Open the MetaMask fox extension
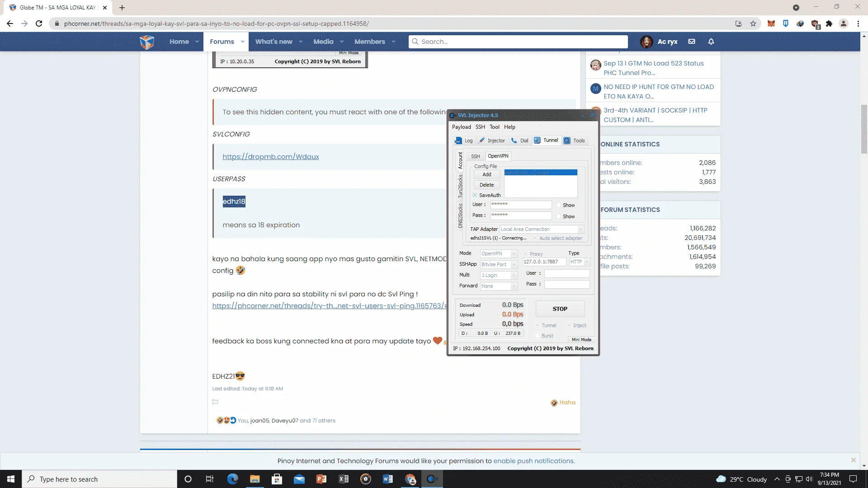 771,23
